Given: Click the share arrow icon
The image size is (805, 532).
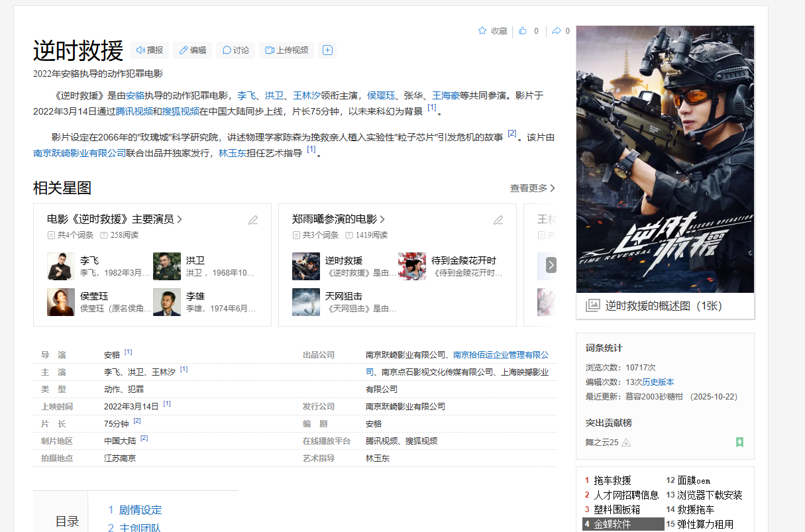Looking at the screenshot, I should pyautogui.click(x=557, y=30).
